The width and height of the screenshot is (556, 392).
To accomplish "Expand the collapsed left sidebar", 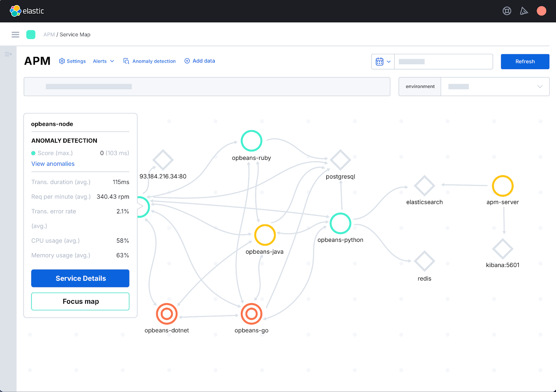I will 8,54.
